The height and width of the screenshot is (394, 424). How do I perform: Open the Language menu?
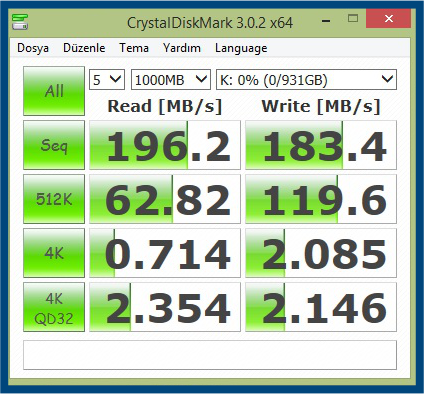241,48
